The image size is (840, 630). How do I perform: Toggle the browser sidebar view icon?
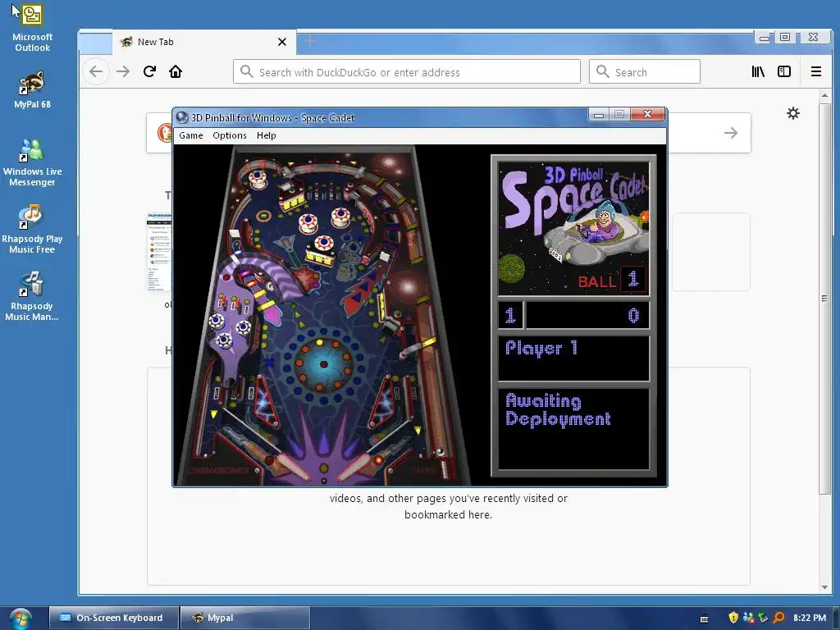click(783, 71)
